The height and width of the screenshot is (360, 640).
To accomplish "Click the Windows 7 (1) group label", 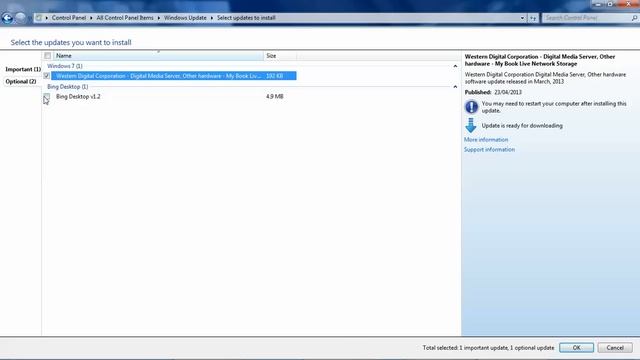I will click(64, 66).
